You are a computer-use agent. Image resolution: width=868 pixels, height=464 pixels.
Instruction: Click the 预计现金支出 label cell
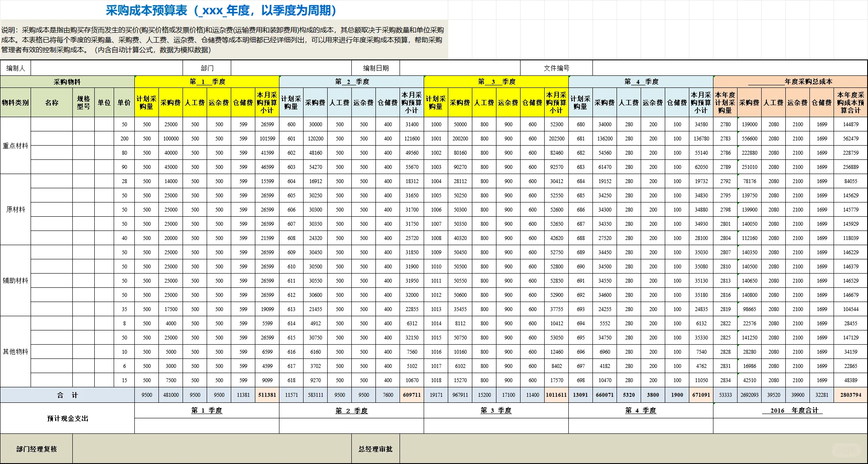68,418
